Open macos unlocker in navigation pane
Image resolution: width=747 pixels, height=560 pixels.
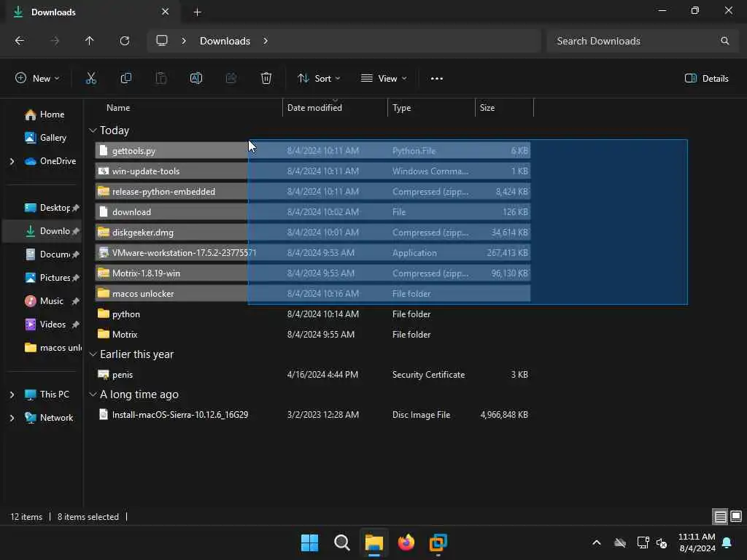(x=53, y=348)
